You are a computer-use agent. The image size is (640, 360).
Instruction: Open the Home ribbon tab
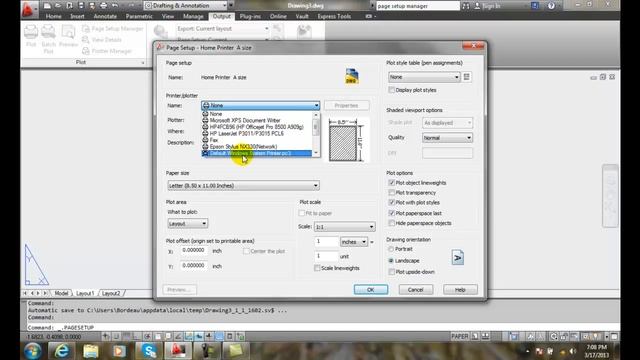(53, 16)
